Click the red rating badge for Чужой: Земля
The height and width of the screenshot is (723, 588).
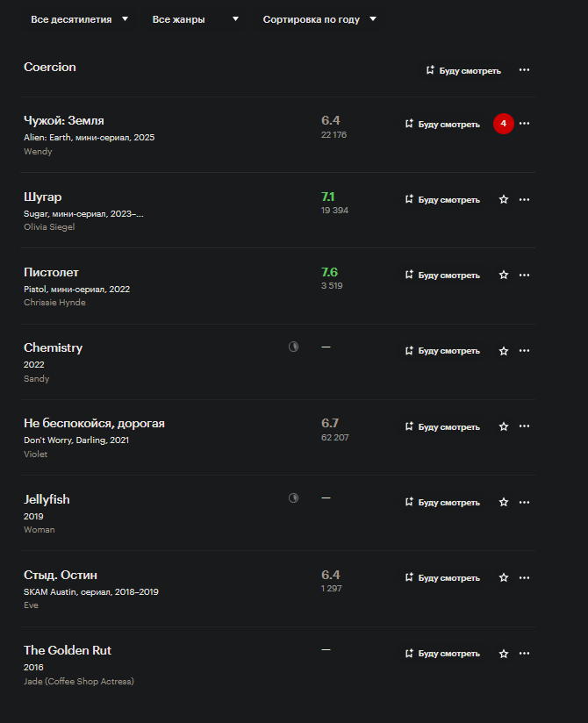504,124
